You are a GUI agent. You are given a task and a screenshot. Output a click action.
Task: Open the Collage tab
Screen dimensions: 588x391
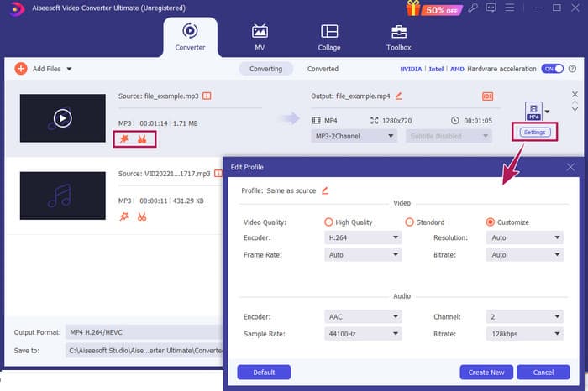coord(329,38)
